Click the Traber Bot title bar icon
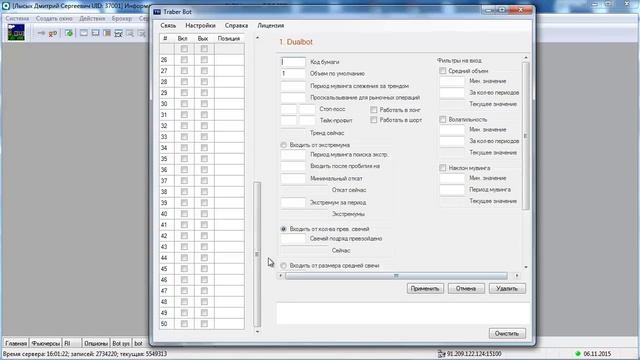 157,12
